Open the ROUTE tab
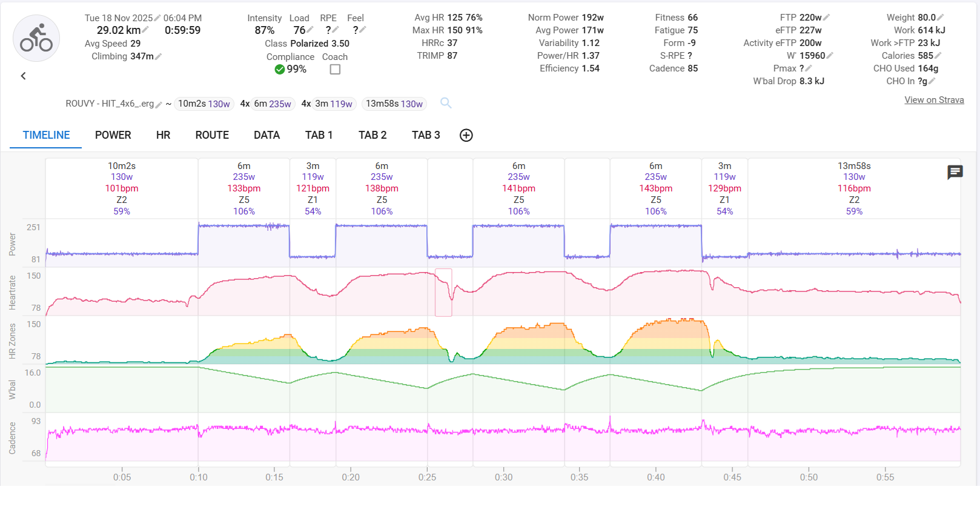The image size is (980, 521). [x=212, y=135]
